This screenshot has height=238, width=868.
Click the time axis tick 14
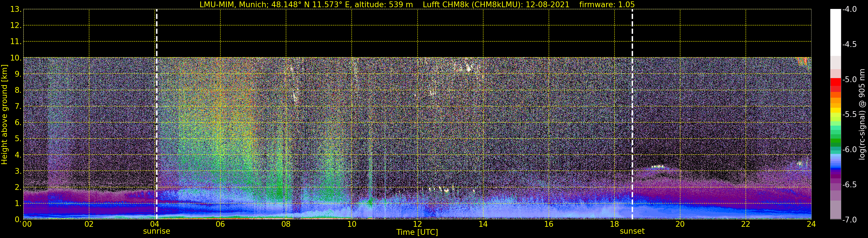coord(483,224)
